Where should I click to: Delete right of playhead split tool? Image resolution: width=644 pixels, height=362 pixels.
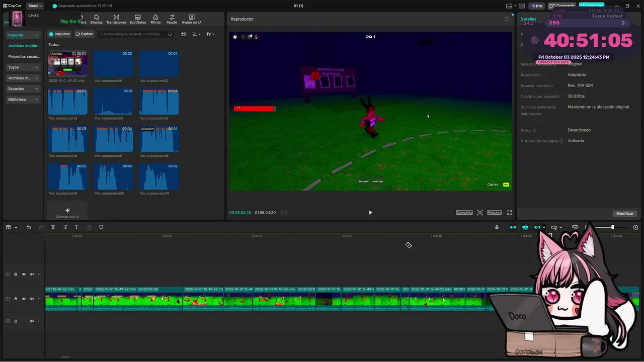[x=77, y=227]
